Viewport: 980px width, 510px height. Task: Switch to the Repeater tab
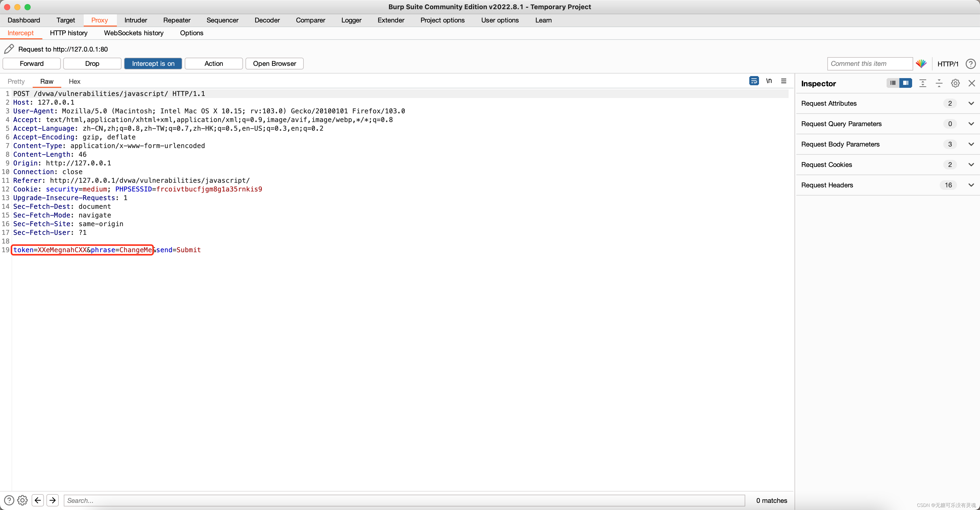[x=177, y=20]
